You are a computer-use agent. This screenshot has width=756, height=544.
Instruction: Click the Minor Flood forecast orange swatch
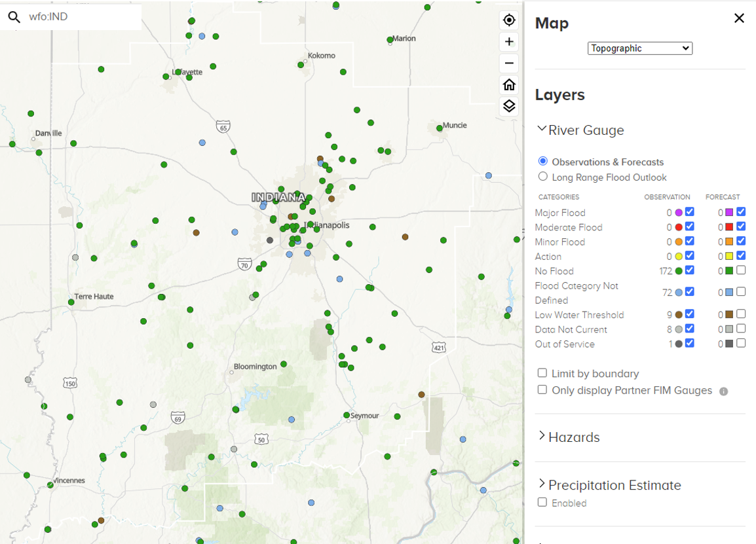(x=729, y=242)
